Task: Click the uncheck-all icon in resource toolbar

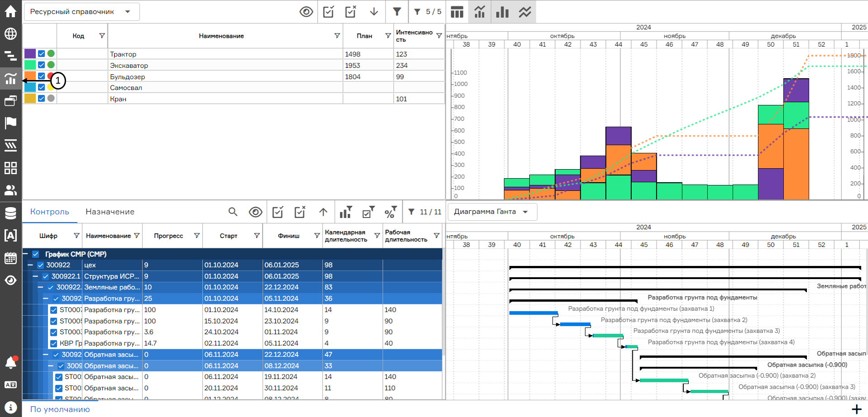Action: point(351,12)
